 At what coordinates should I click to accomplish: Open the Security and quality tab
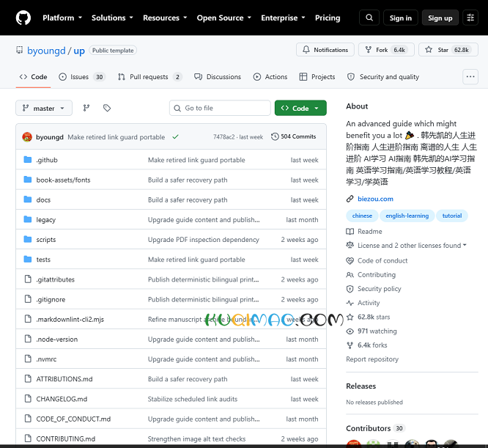pos(383,76)
